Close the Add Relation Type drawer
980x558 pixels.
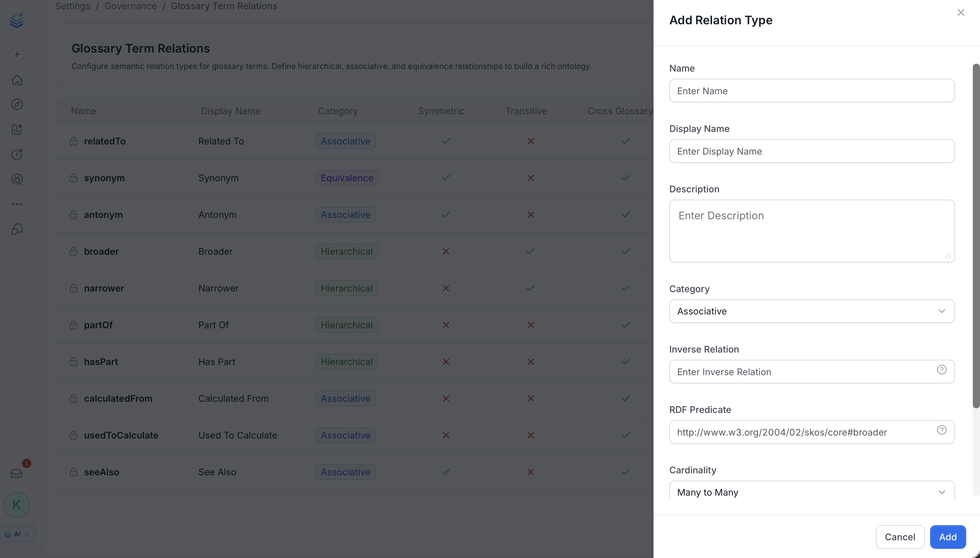(960, 13)
